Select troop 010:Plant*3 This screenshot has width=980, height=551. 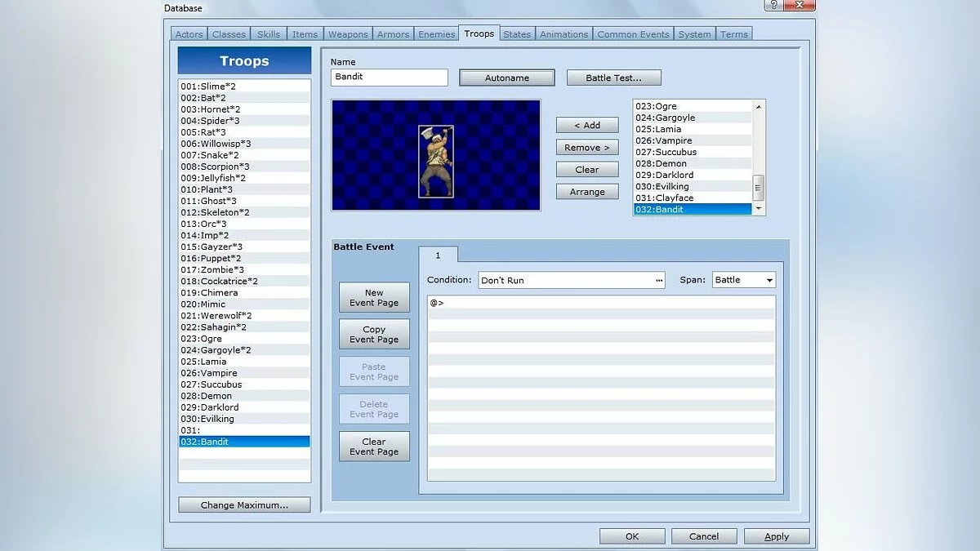(244, 189)
